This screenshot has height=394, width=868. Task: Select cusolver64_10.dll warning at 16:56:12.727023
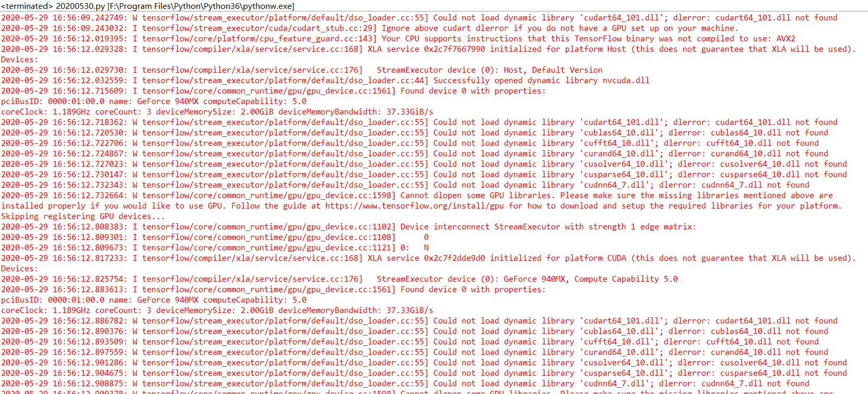tap(424, 164)
